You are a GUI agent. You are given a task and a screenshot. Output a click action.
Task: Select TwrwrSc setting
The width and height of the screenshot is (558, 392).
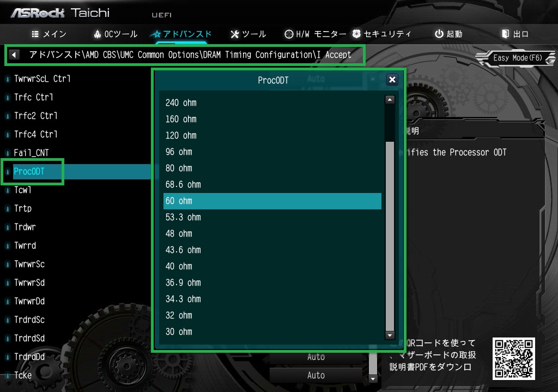[29, 264]
